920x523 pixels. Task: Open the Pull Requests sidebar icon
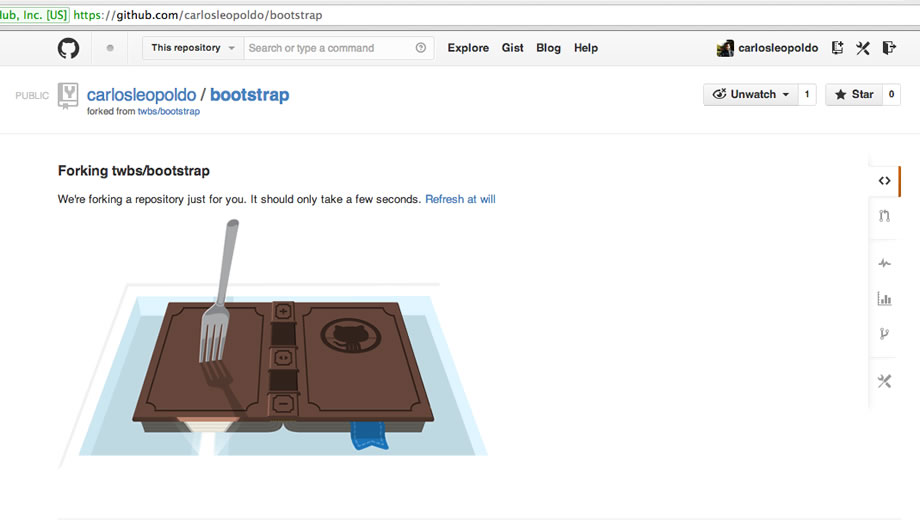point(884,216)
